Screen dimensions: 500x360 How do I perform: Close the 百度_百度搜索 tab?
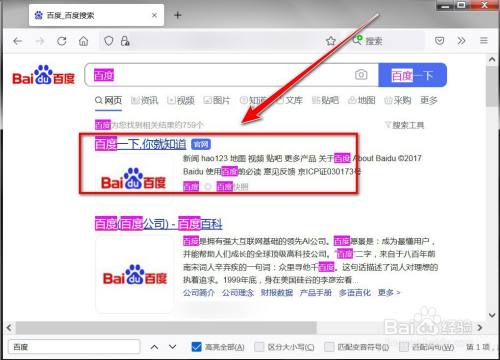(154, 15)
